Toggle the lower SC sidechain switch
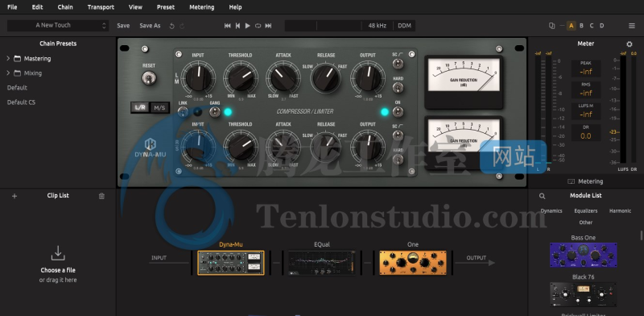Screen dimensions: 644x316 coord(398,135)
